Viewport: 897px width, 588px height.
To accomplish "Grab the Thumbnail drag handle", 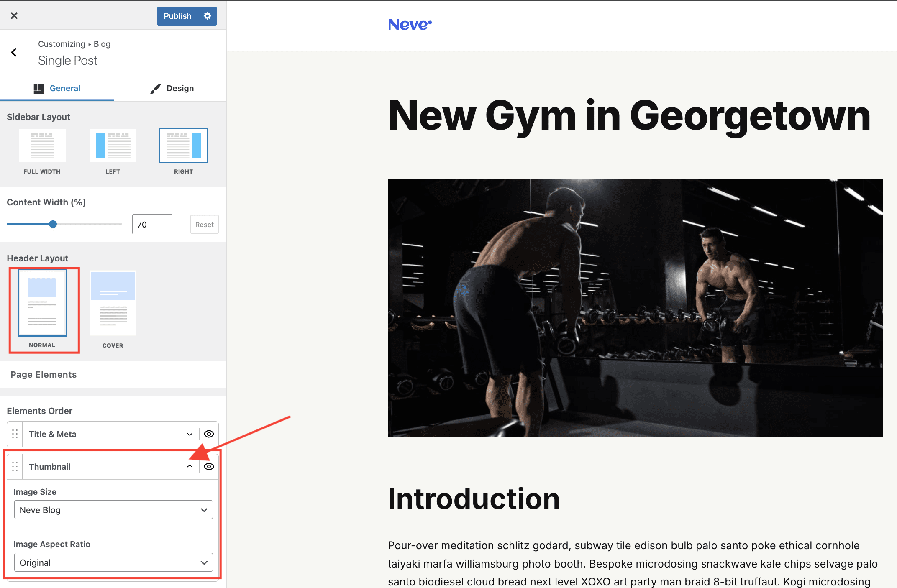I will point(15,467).
